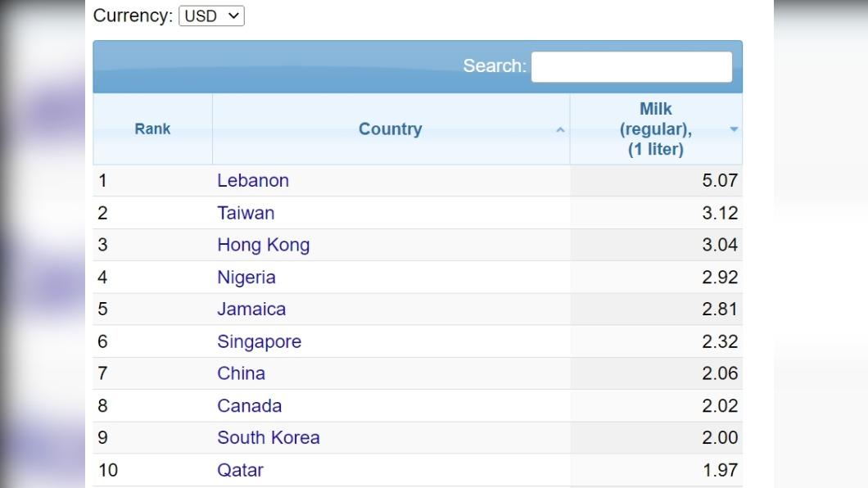
Task: Open the Nigeria country link
Action: pos(246,278)
